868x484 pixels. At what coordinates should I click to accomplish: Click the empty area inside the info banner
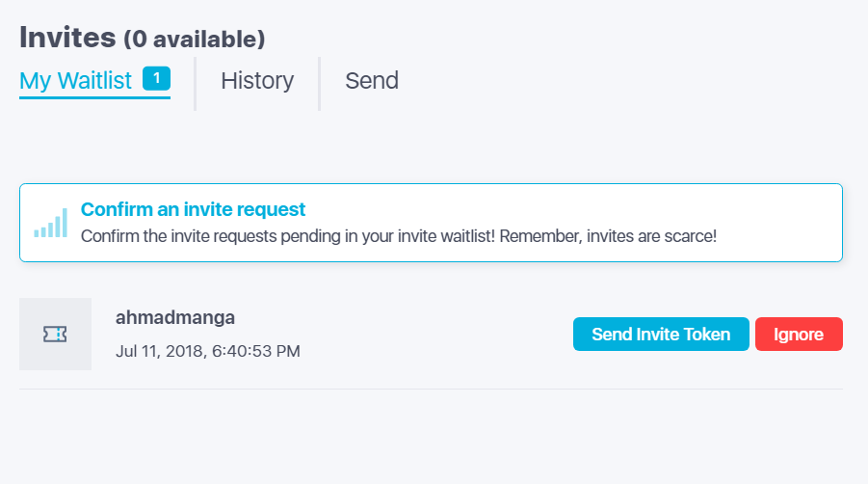(x=775, y=213)
